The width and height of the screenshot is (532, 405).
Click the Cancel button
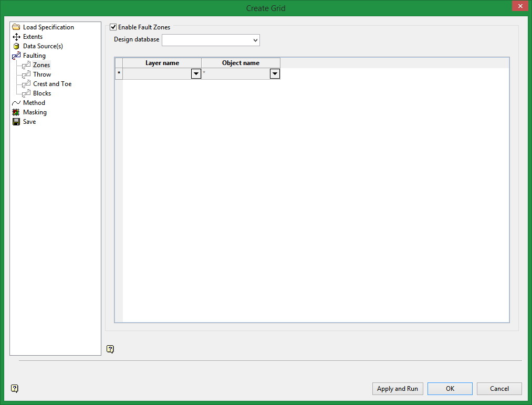tap(499, 389)
